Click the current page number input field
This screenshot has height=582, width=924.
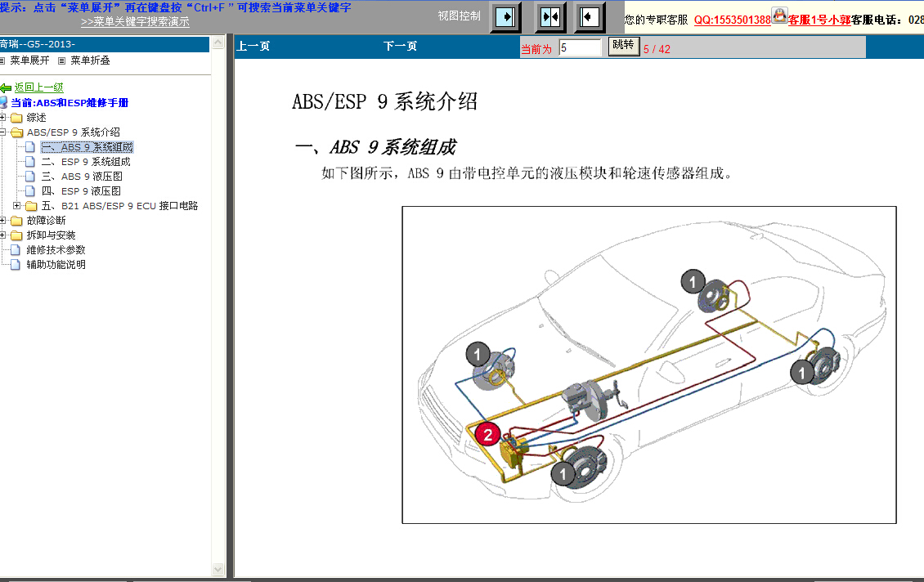point(581,47)
